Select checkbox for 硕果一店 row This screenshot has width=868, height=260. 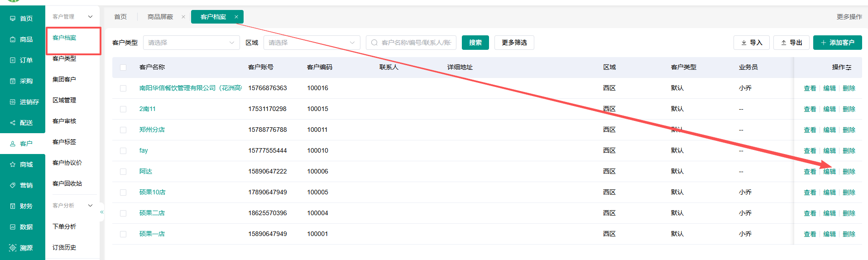(123, 234)
